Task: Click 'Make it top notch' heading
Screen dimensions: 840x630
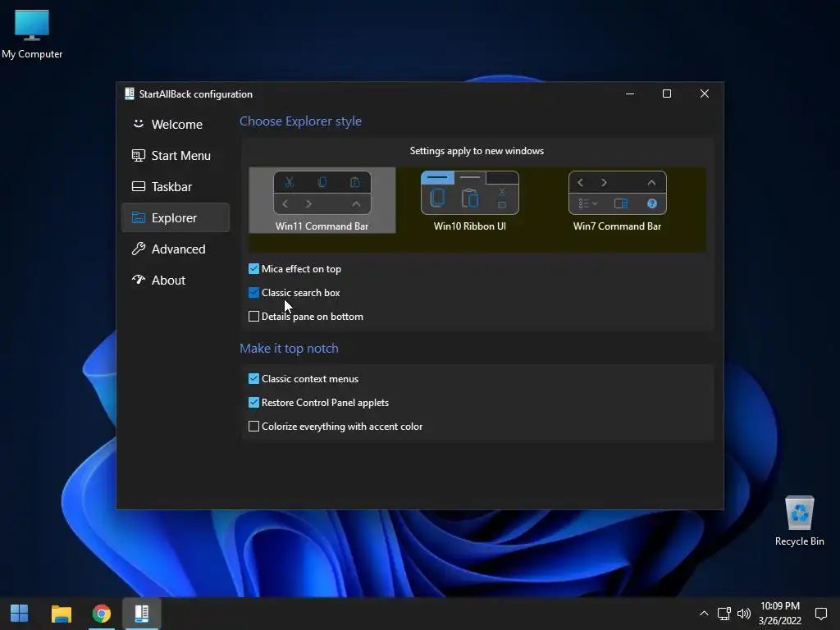Action: (x=290, y=348)
